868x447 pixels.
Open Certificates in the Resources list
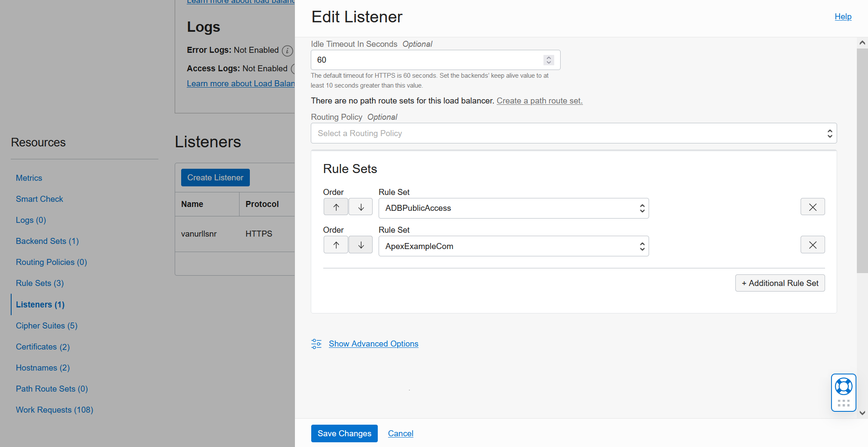[42, 347]
